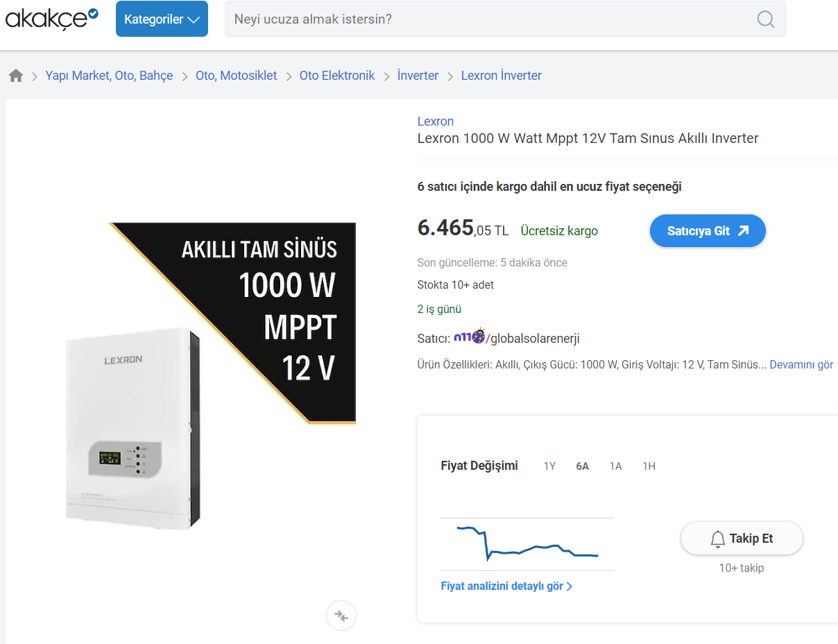Navigate to Yapı Market, Oto, Bahçe category
Viewport: 838px width, 644px height.
tap(109, 76)
